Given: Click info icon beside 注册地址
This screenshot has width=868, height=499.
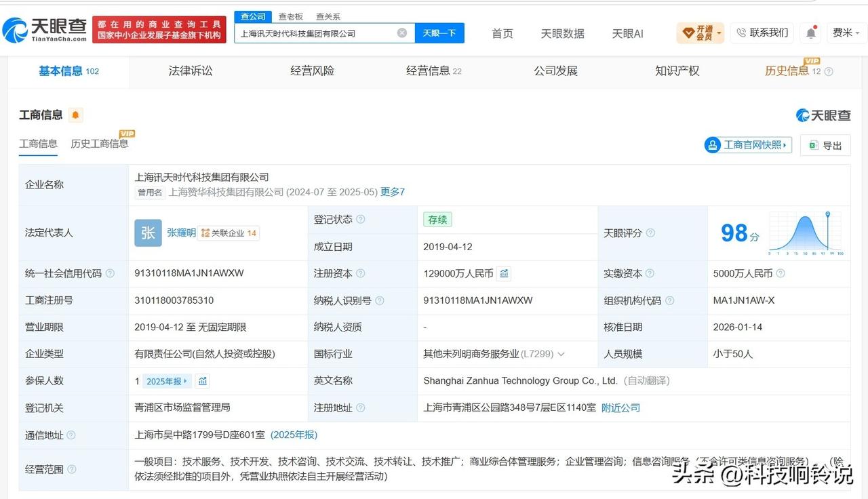Looking at the screenshot, I should coord(361,407).
